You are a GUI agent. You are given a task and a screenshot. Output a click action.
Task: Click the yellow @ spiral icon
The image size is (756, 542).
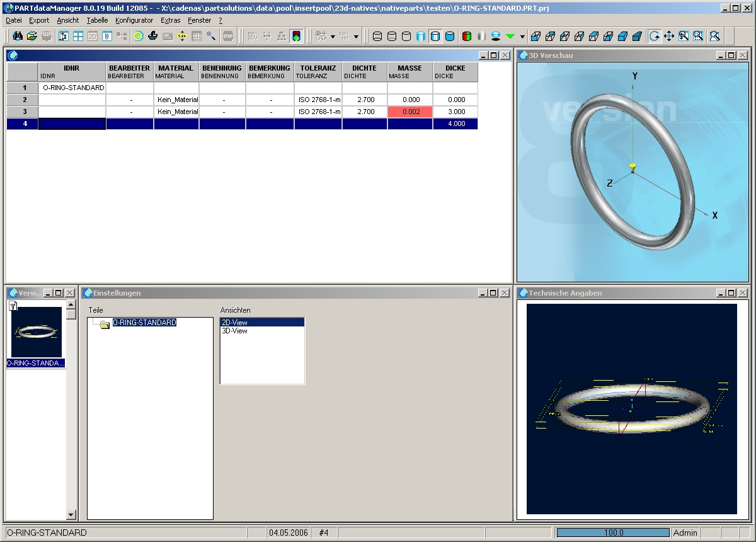139,37
